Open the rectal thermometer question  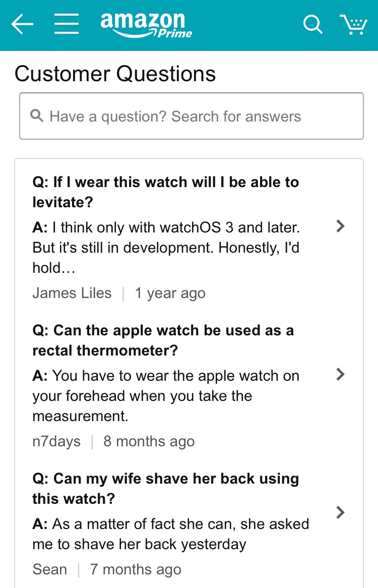click(163, 340)
